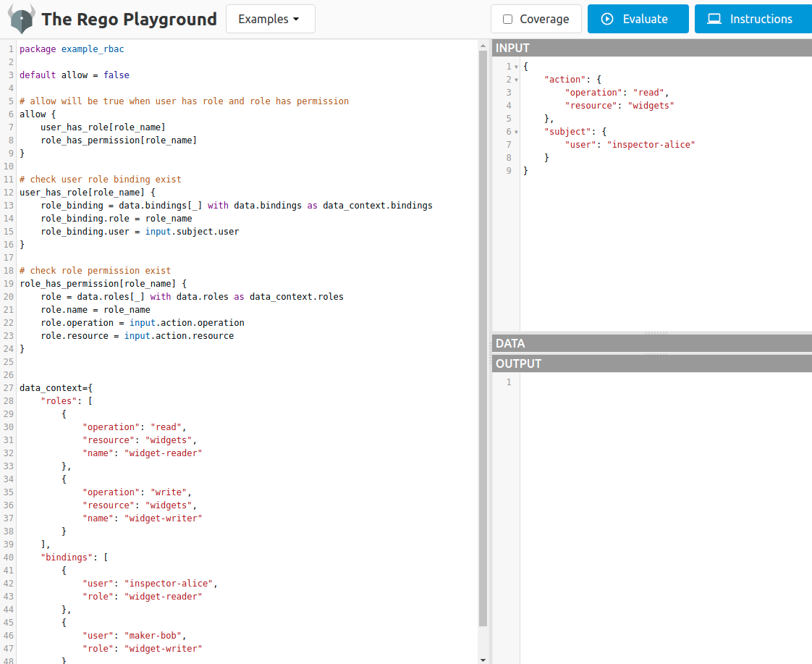Viewport: 812px width, 664px height.
Task: Collapse the "subject" object fold arrow
Action: [516, 132]
